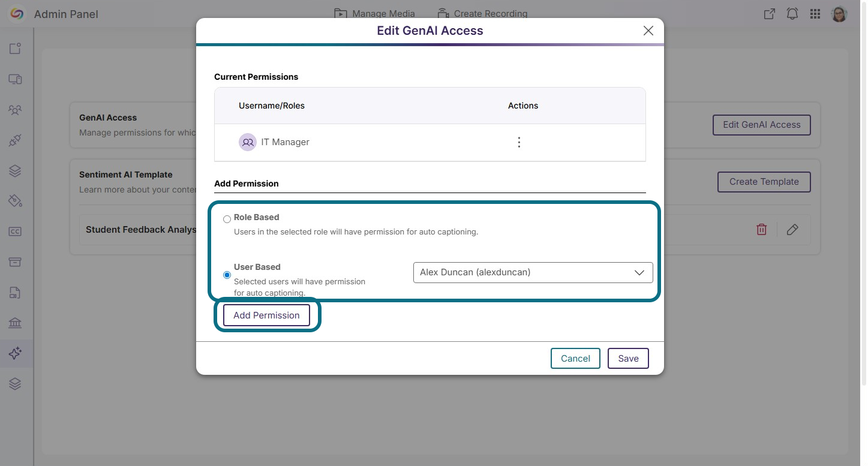Screen dimensions: 868x466
Task: Click Cancel in the dialog
Action: [575, 358]
